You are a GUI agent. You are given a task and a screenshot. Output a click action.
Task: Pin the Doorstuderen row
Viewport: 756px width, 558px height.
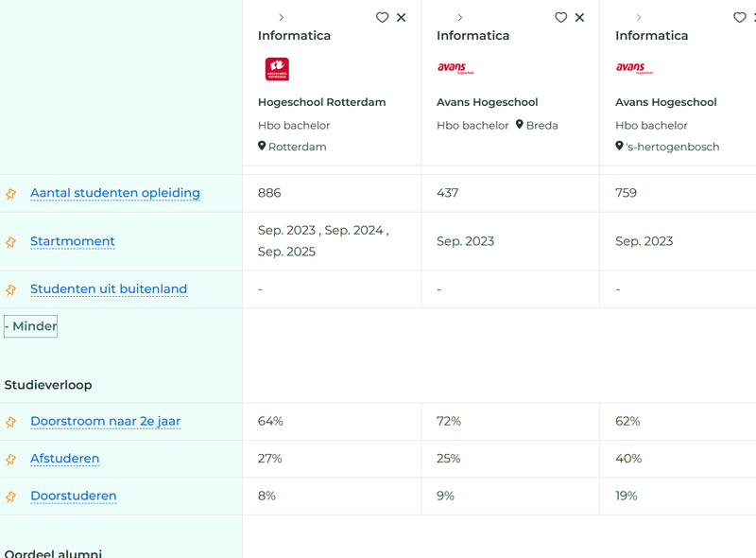(x=11, y=497)
